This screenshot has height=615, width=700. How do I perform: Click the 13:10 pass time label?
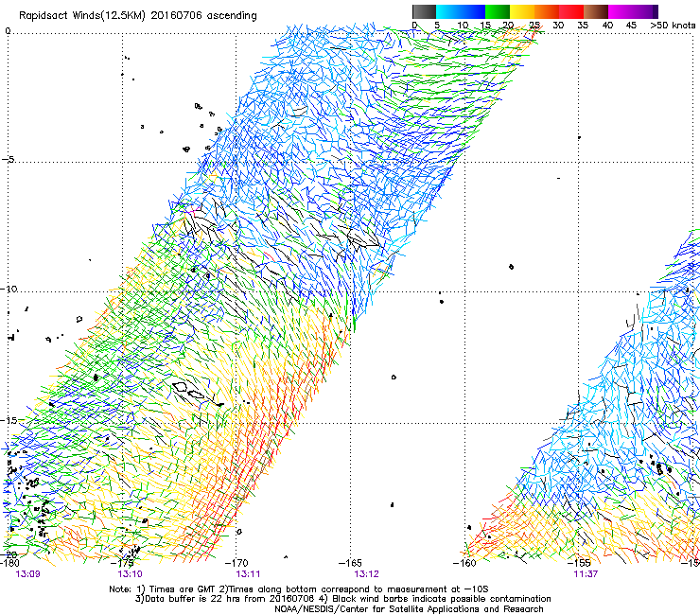[x=130, y=573]
